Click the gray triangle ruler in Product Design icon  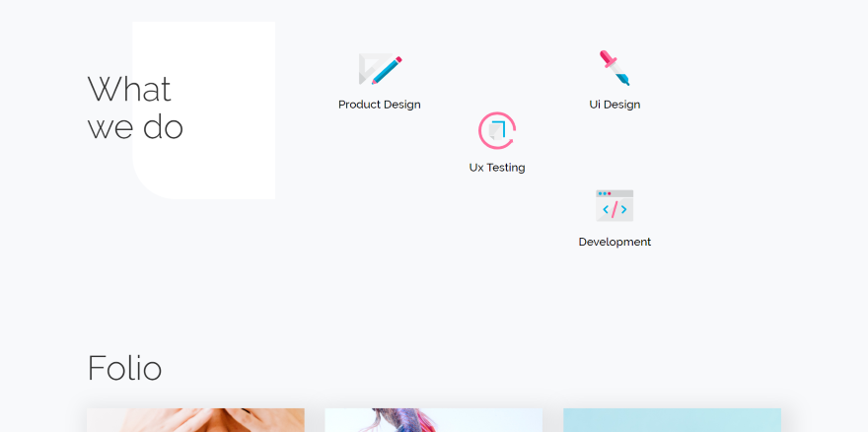coord(369,69)
